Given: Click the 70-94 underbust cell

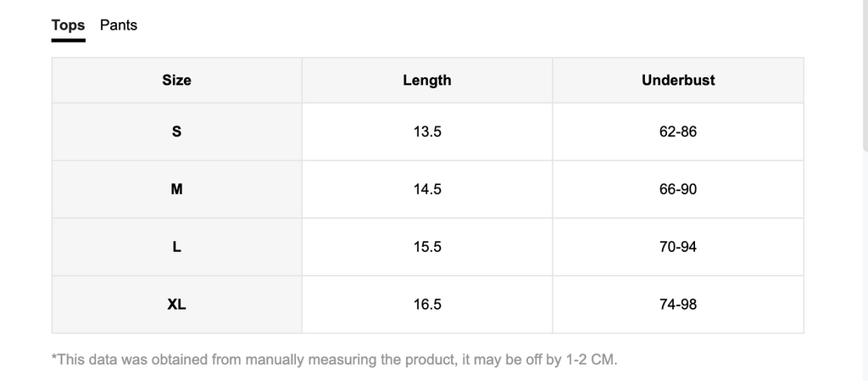Looking at the screenshot, I should 678,247.
